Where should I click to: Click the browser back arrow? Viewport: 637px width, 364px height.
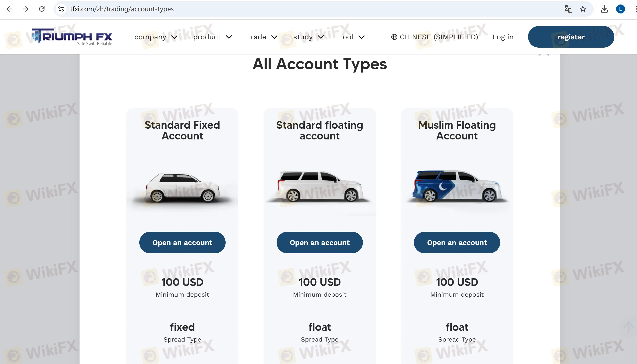pyautogui.click(x=9, y=9)
